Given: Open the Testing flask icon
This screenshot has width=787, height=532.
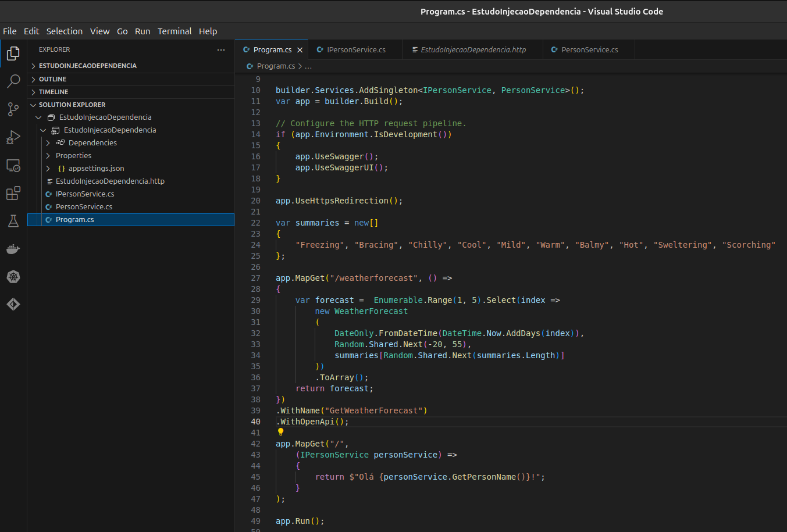Looking at the screenshot, I should pyautogui.click(x=13, y=221).
